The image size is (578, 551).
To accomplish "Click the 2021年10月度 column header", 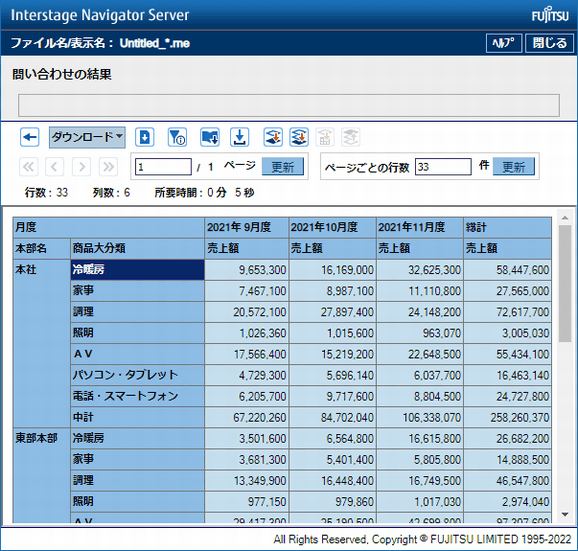I will (332, 227).
